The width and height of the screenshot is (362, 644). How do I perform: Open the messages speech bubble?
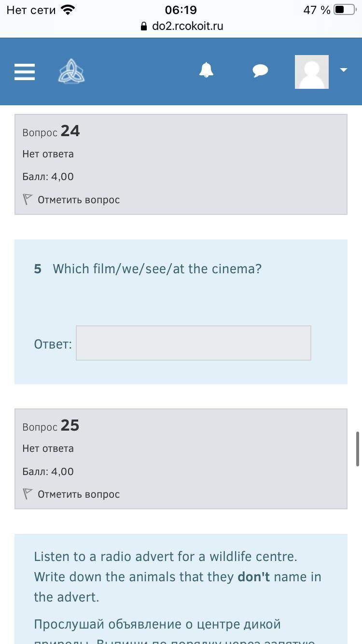click(x=260, y=71)
